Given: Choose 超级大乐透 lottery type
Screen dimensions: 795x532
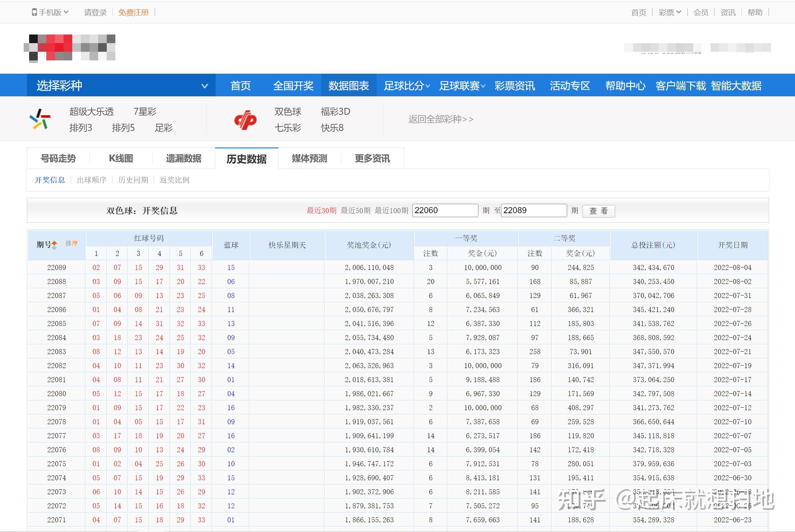Looking at the screenshot, I should (x=91, y=111).
